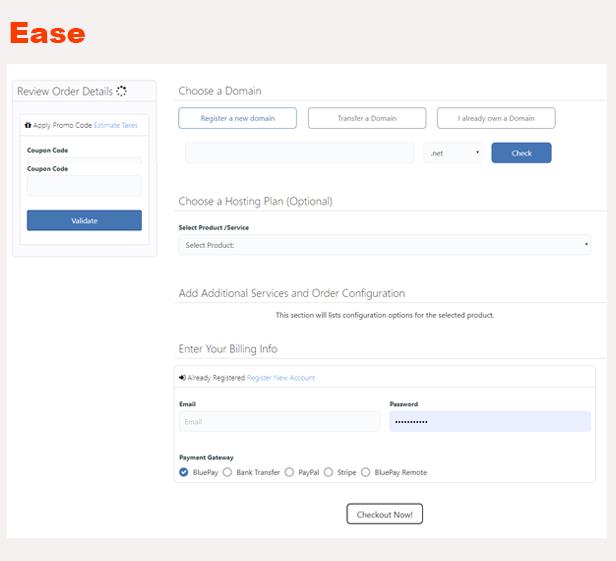616x561 pixels.
Task: Select the BluePay payment option
Action: [x=183, y=472]
